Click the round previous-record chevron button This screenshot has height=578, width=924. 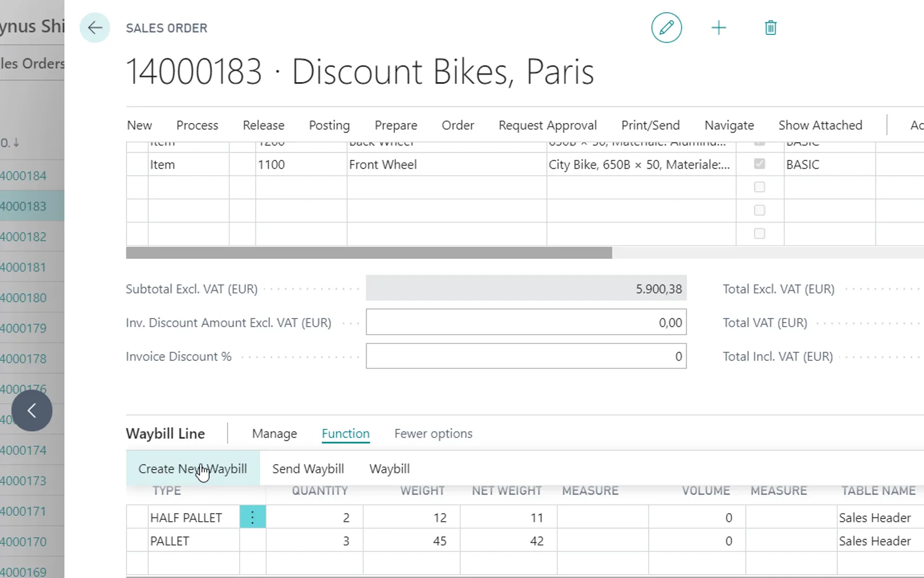coord(32,410)
